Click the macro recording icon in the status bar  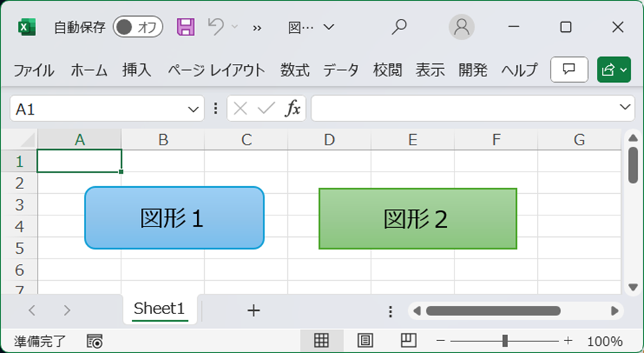coord(94,341)
